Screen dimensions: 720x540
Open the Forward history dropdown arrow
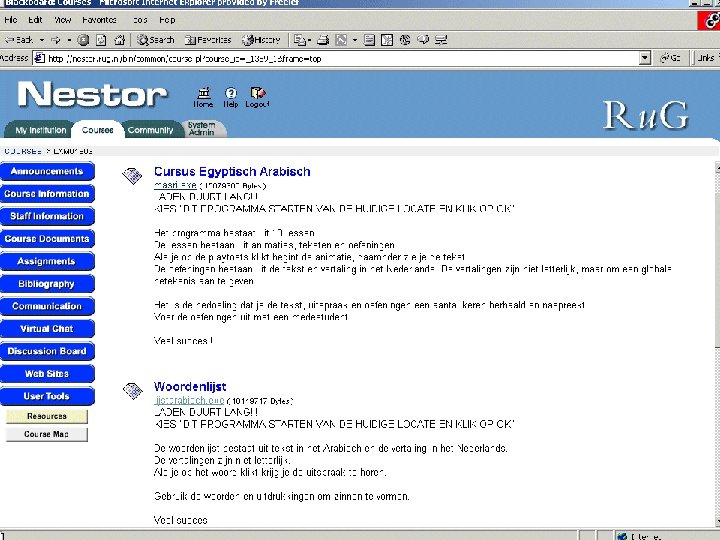pos(69,40)
